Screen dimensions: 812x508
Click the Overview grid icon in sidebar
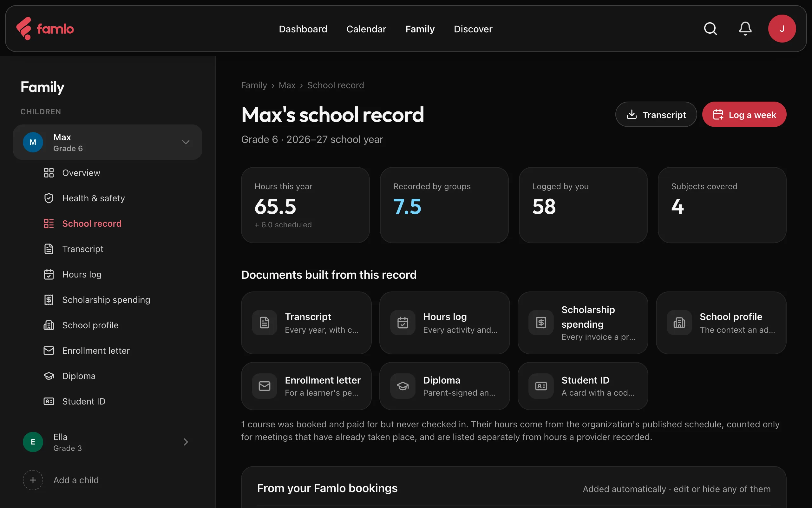tap(49, 173)
